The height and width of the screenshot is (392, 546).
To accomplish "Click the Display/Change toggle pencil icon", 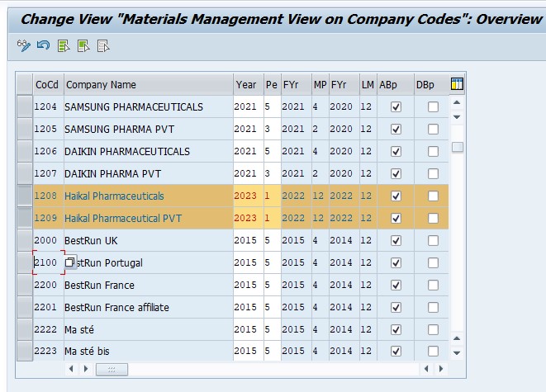I will pos(24,45).
